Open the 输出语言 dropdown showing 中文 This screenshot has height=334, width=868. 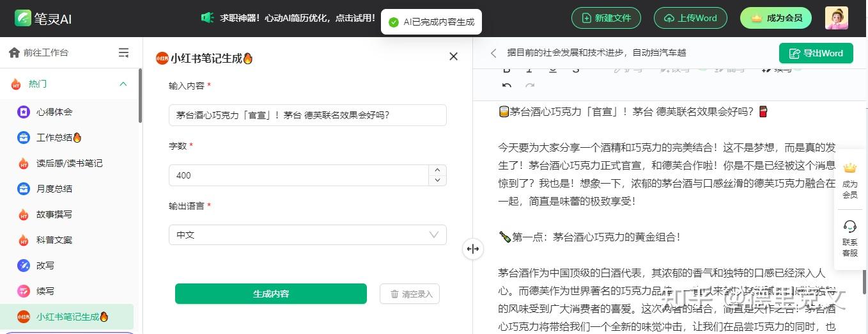(307, 235)
